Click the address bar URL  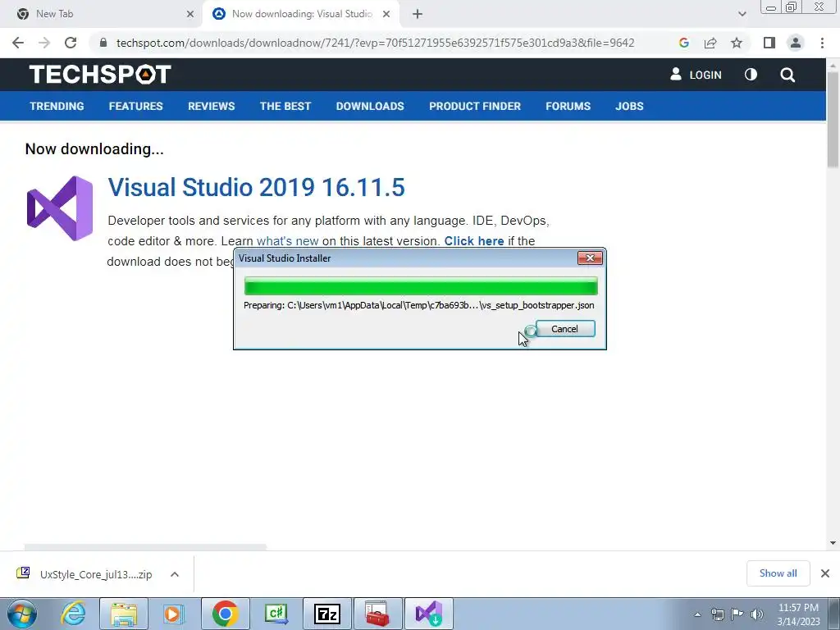click(375, 43)
